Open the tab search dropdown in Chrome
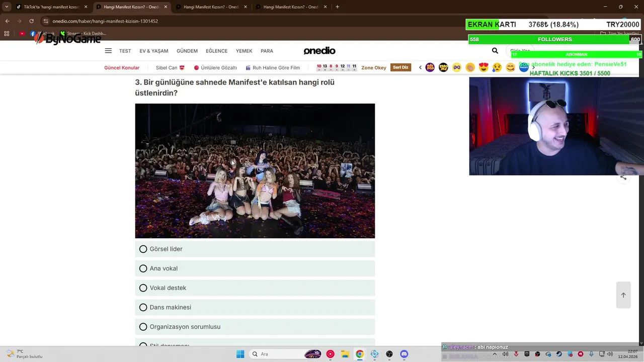Image resolution: width=644 pixels, height=362 pixels. pos(7,7)
